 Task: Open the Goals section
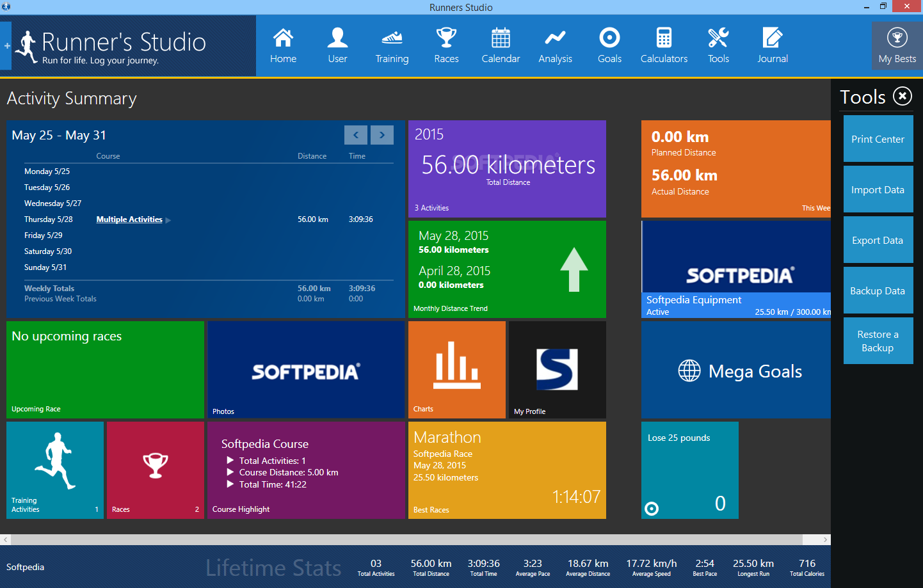coord(609,45)
